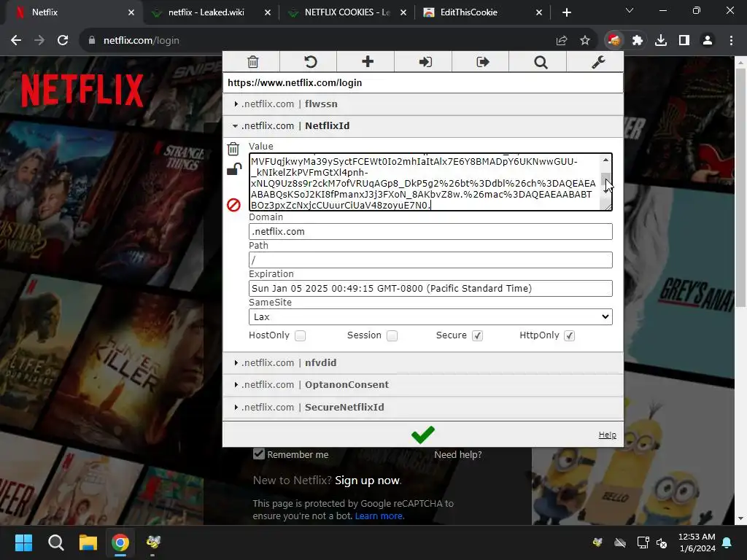Click the delete all cookies trash icon
Image resolution: width=747 pixels, height=560 pixels.
click(x=252, y=62)
